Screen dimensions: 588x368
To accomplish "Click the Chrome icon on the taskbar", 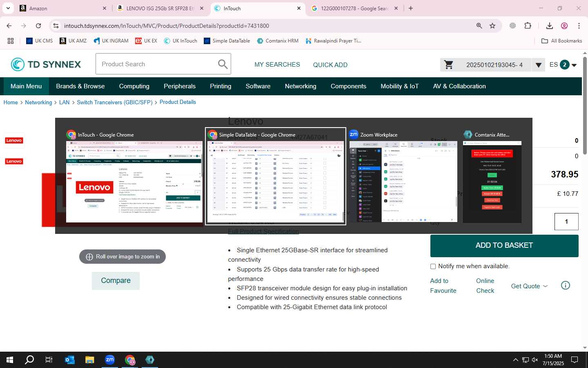I will click(130, 360).
